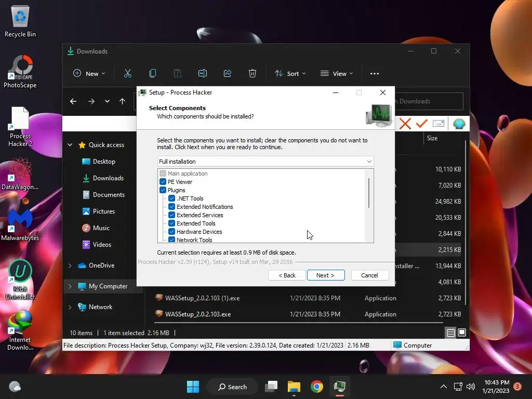
Task: Click the file list horizontal scrollbar
Action: pos(299,322)
